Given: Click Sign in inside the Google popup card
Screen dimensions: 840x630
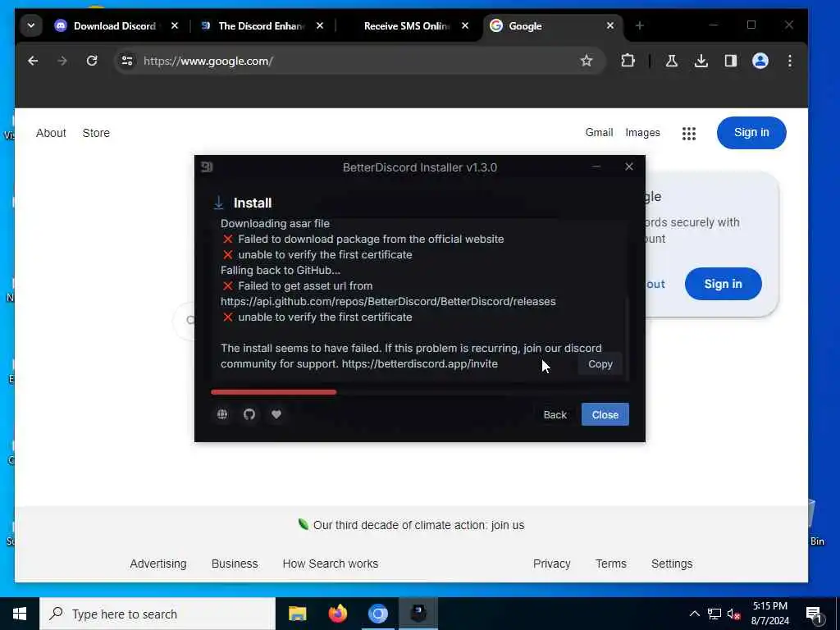Looking at the screenshot, I should coord(723,284).
